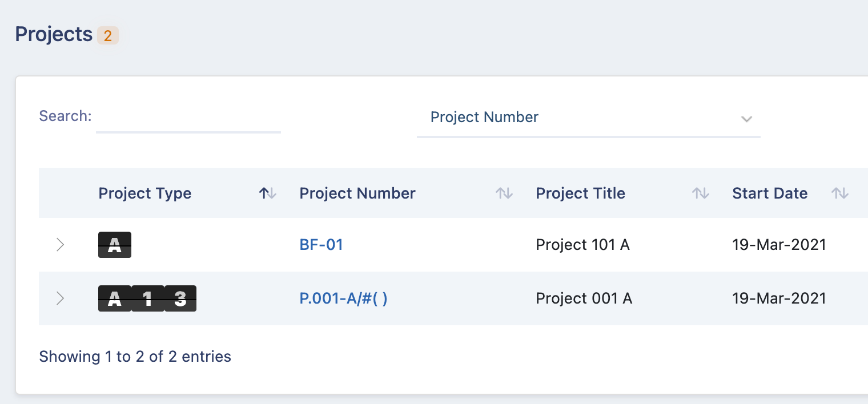Click the Project Type column header
This screenshot has width=868, height=404.
point(145,193)
